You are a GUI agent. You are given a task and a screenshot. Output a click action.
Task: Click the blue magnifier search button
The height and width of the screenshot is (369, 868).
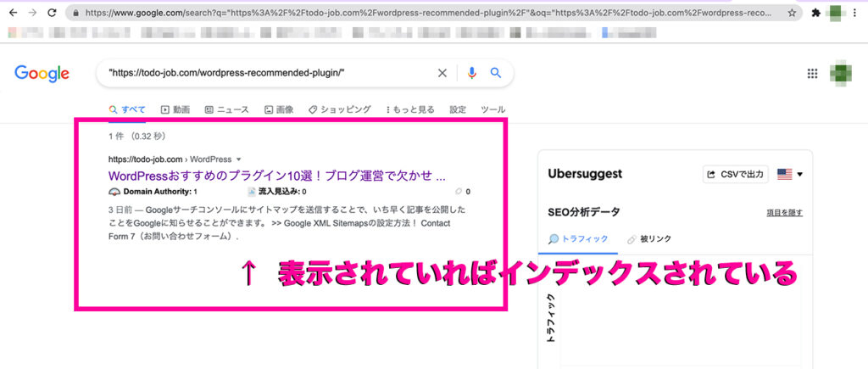496,73
